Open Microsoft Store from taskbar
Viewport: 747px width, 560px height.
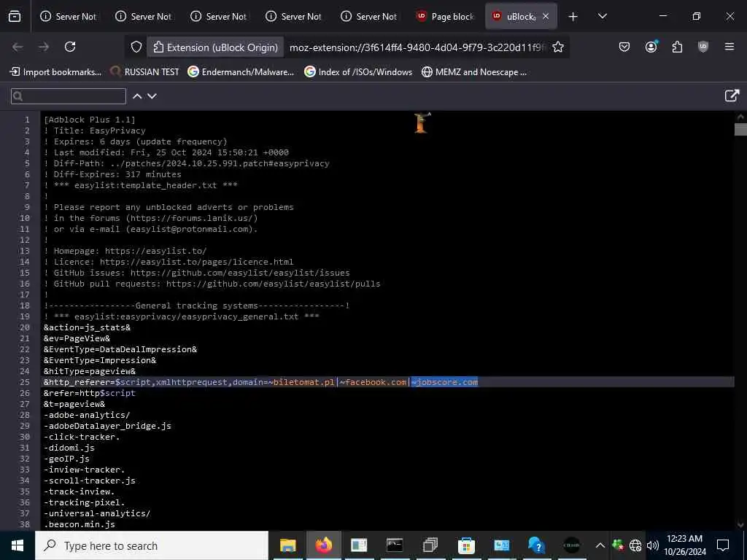[466, 545]
